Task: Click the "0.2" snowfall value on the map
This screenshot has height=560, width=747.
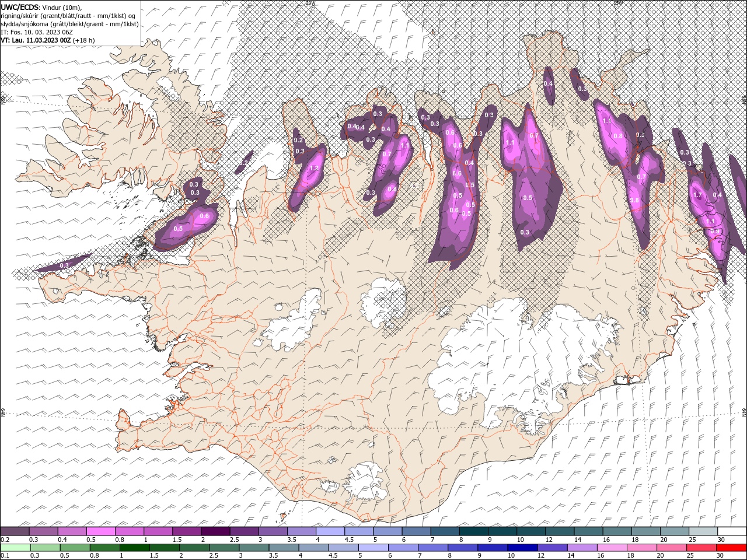Action: 298,141
